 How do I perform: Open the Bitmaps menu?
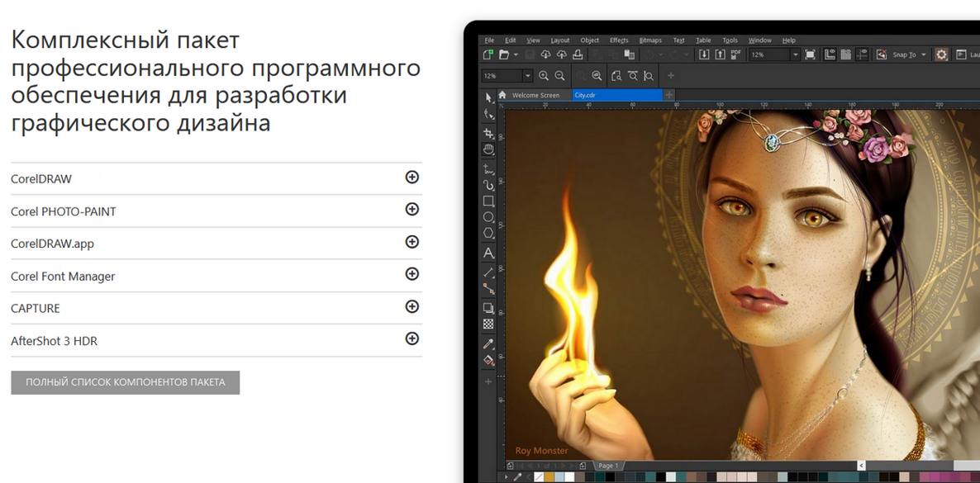click(650, 40)
